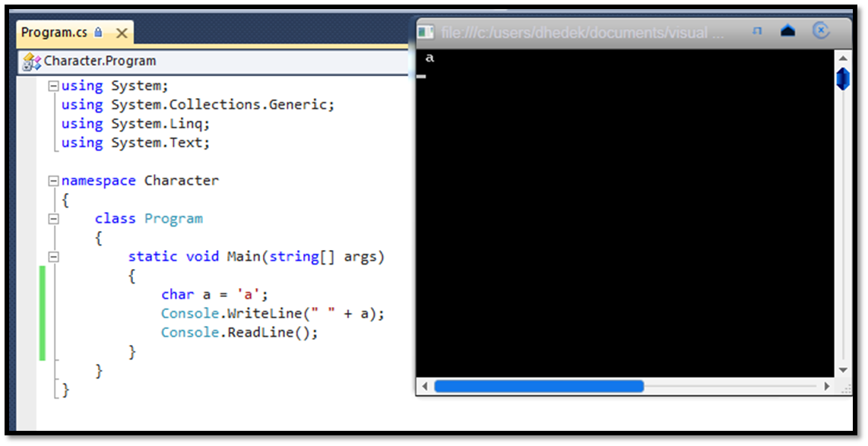Click 'using System.Collections.Generic;' line

(x=198, y=105)
